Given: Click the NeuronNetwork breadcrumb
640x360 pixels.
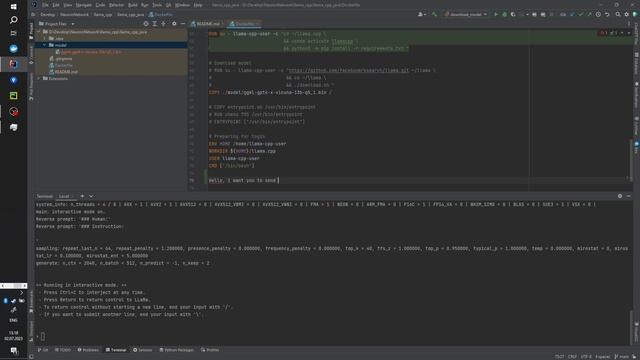Looking at the screenshot, I should [x=74, y=14].
